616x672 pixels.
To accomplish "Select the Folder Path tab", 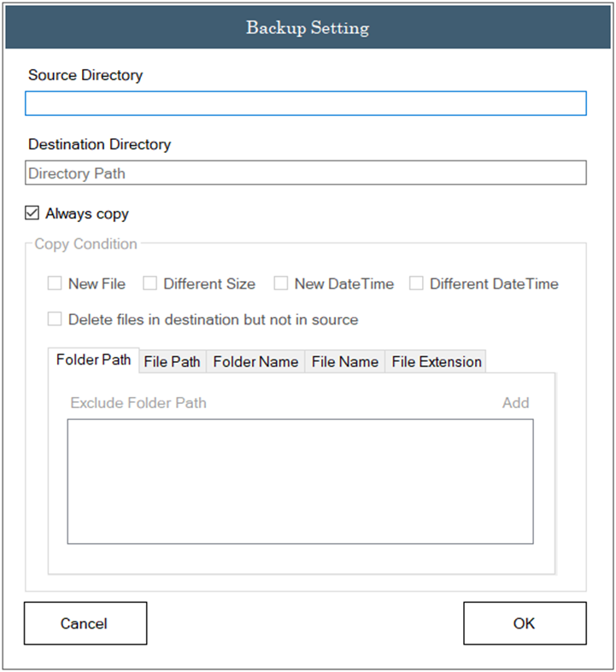I will [93, 360].
